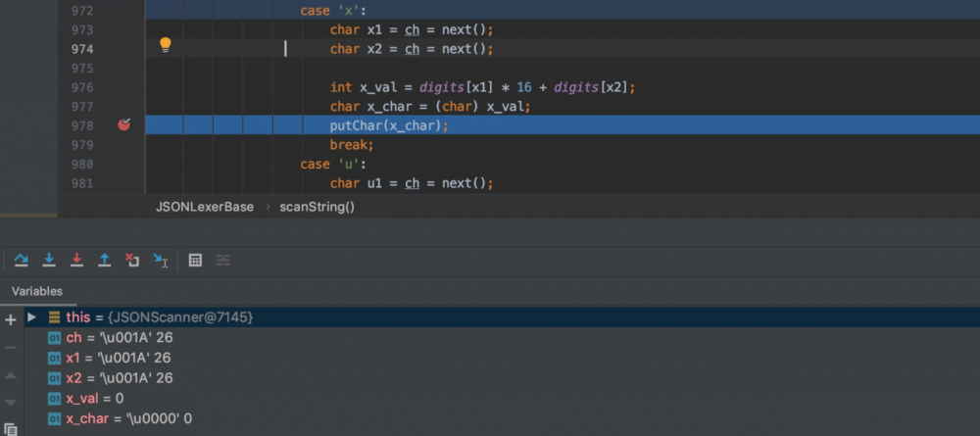Click the case 'u': line
This screenshot has height=436, width=980.
coord(332,164)
